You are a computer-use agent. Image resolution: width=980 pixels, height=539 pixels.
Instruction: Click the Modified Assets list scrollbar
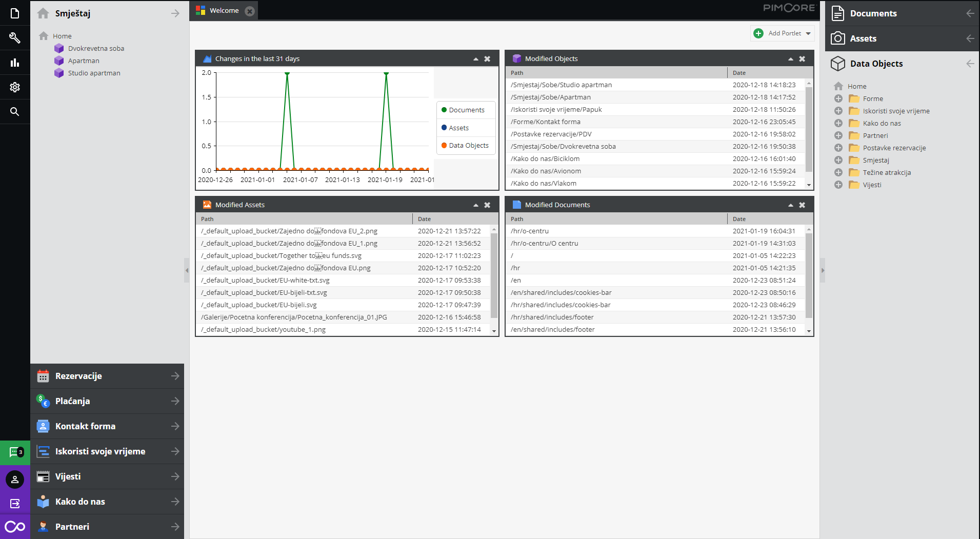point(494,277)
